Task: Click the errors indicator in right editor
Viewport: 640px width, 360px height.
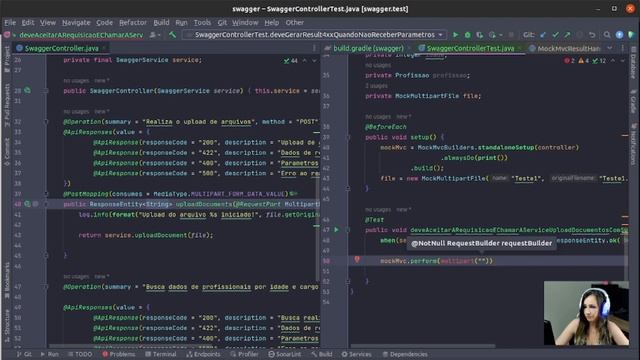Action: point(569,60)
